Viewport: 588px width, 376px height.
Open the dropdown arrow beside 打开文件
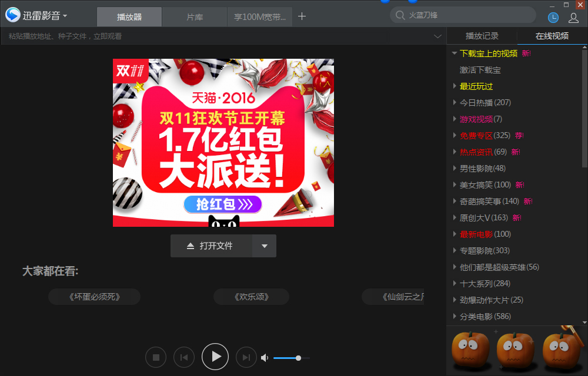(265, 246)
